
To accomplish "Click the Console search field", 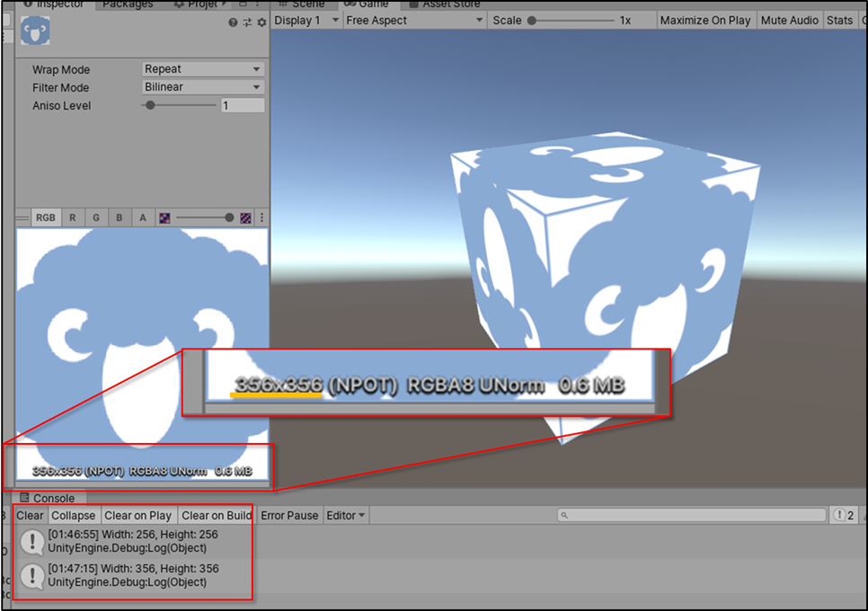I will [x=692, y=515].
